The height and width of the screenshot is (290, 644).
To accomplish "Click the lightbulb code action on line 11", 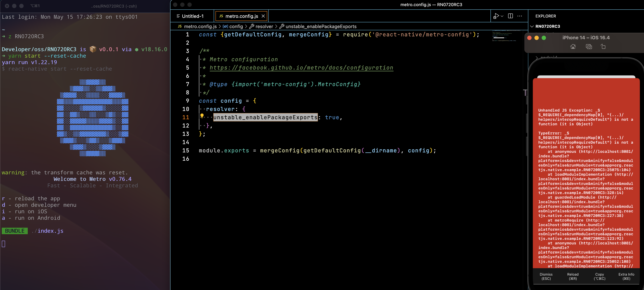I will pyautogui.click(x=202, y=115).
